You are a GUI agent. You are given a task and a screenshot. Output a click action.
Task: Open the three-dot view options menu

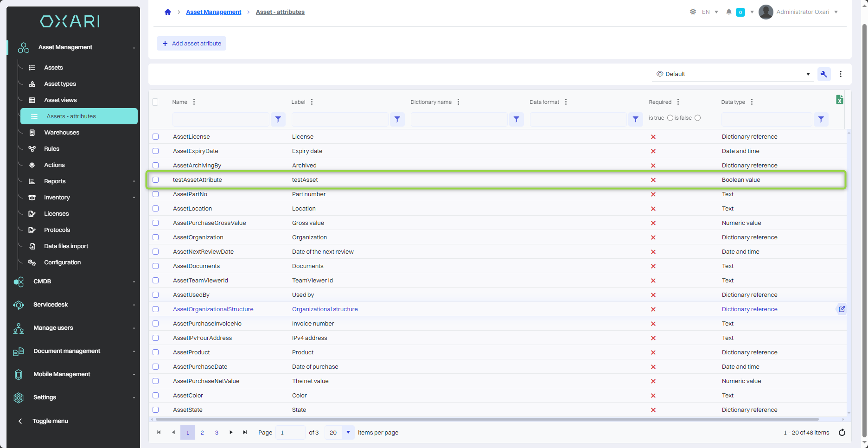point(841,74)
